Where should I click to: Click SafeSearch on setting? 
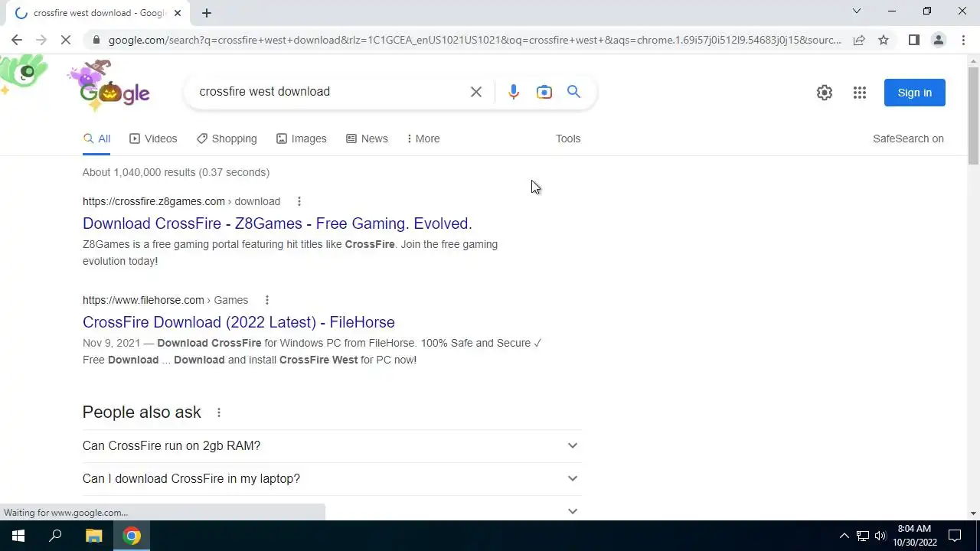[x=908, y=139]
